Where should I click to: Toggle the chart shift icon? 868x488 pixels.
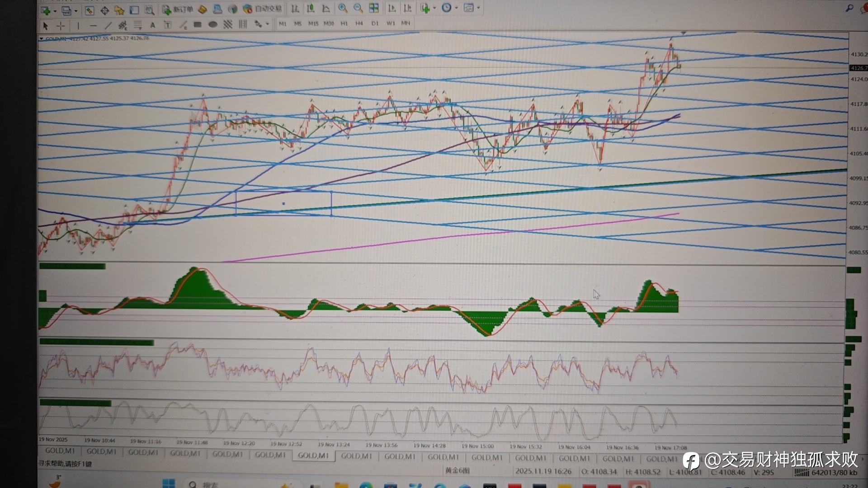[x=407, y=8]
